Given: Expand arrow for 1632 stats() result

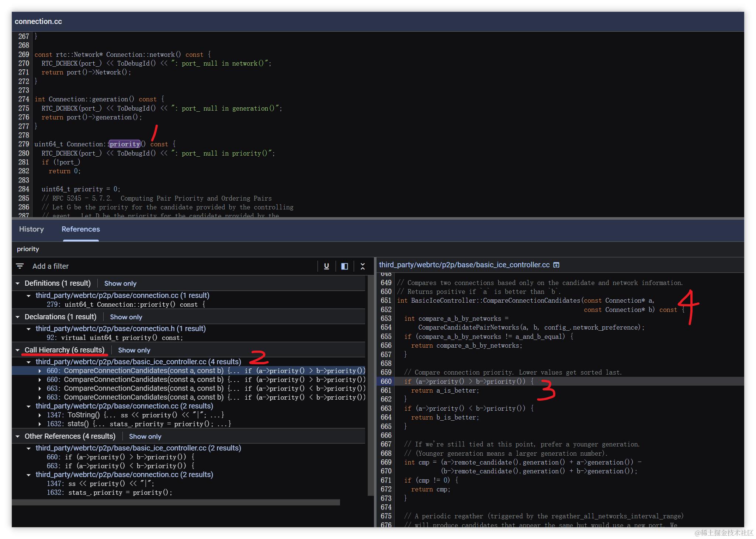Looking at the screenshot, I should [x=40, y=424].
